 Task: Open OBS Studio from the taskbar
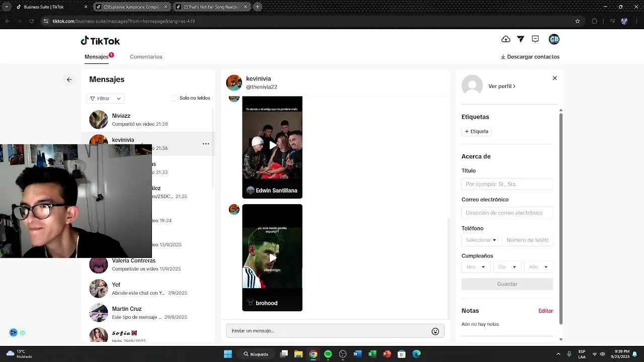coord(343,354)
